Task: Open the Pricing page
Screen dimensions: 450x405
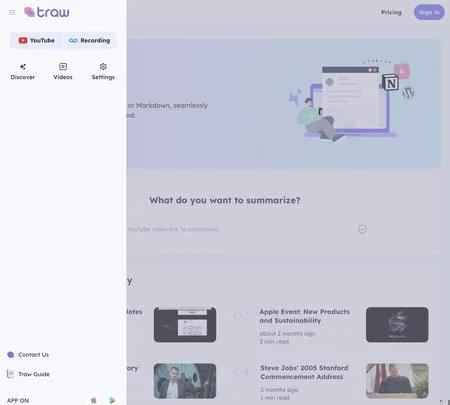Action: coord(391,12)
